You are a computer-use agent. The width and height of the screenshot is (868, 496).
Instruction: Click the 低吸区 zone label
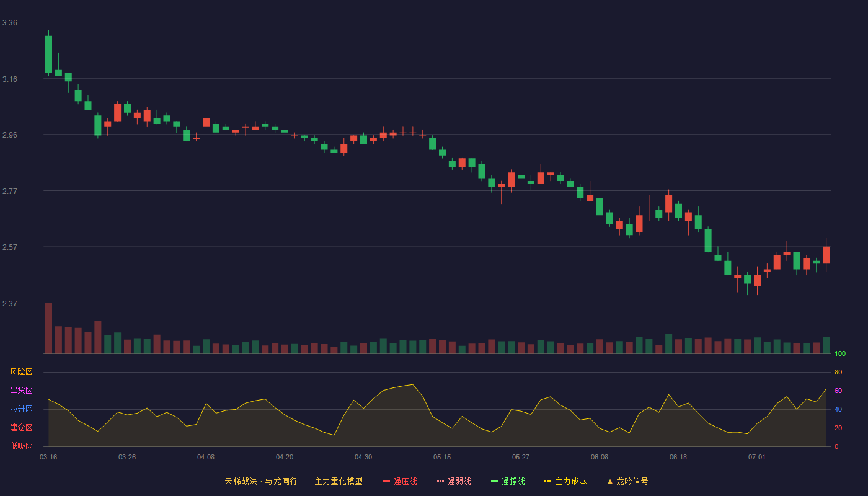21,446
